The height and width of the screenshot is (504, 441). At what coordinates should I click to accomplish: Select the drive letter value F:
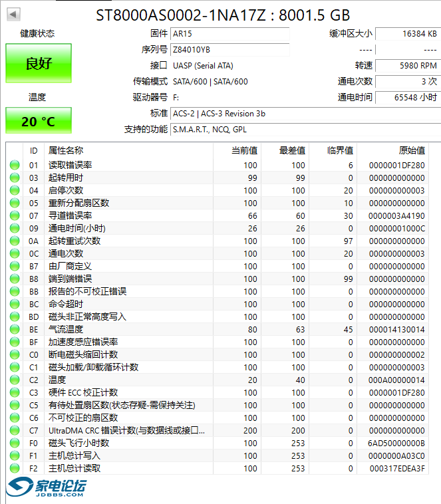[176, 97]
